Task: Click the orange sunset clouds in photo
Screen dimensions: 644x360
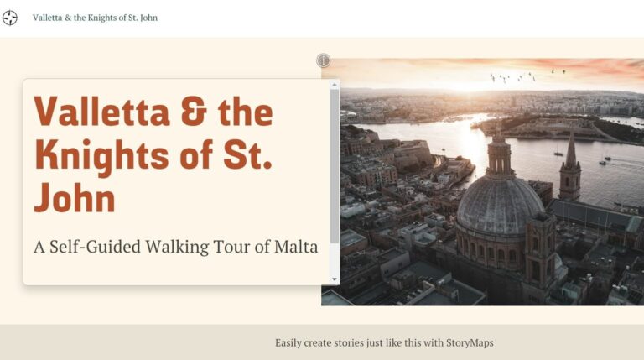Action: 587,65
